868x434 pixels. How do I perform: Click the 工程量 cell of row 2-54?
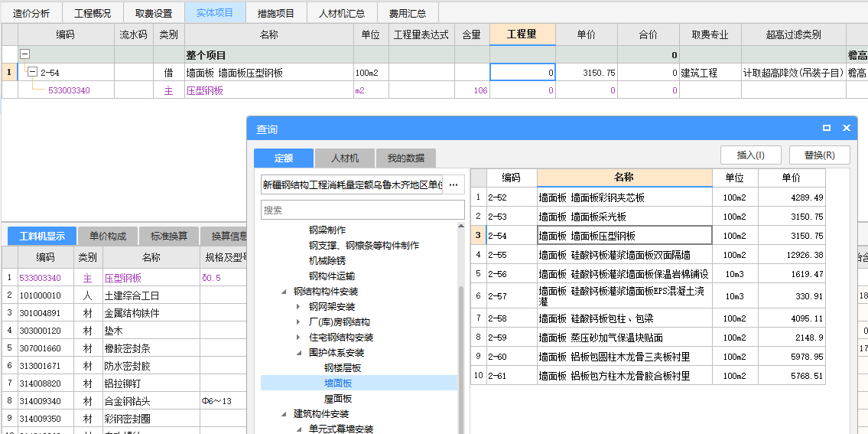click(x=522, y=73)
